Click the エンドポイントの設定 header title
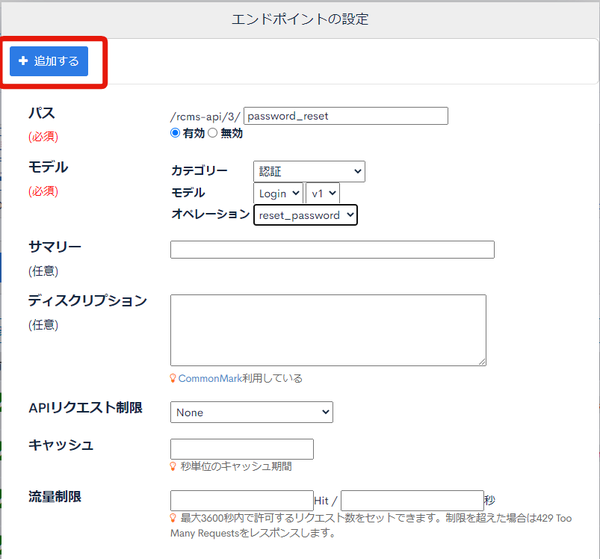The image size is (600, 559). point(300,19)
